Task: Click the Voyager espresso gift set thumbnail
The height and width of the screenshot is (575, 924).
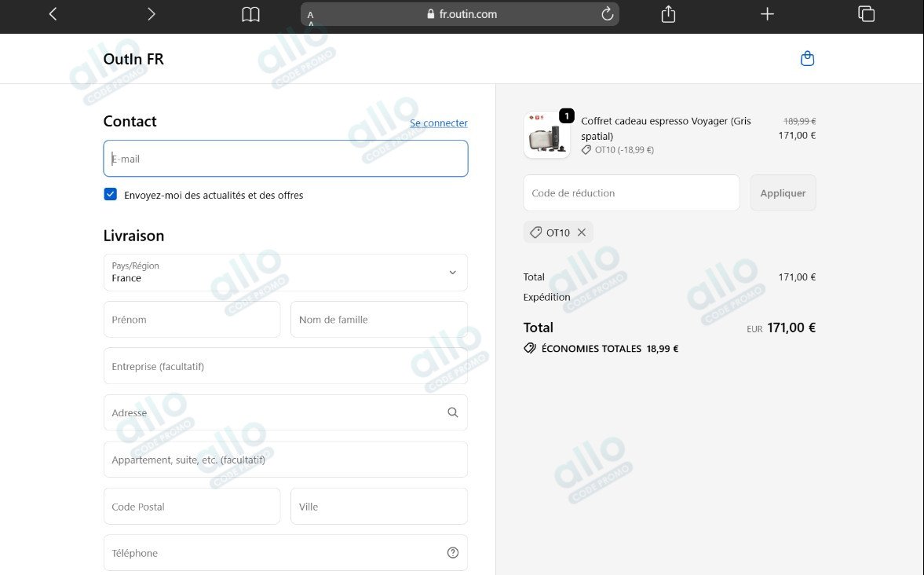Action: [547, 135]
